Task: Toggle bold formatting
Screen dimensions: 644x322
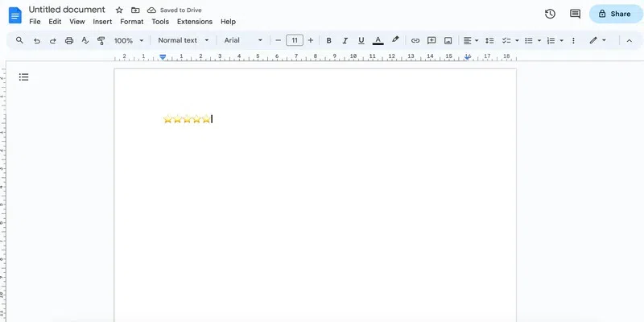Action: coord(328,41)
